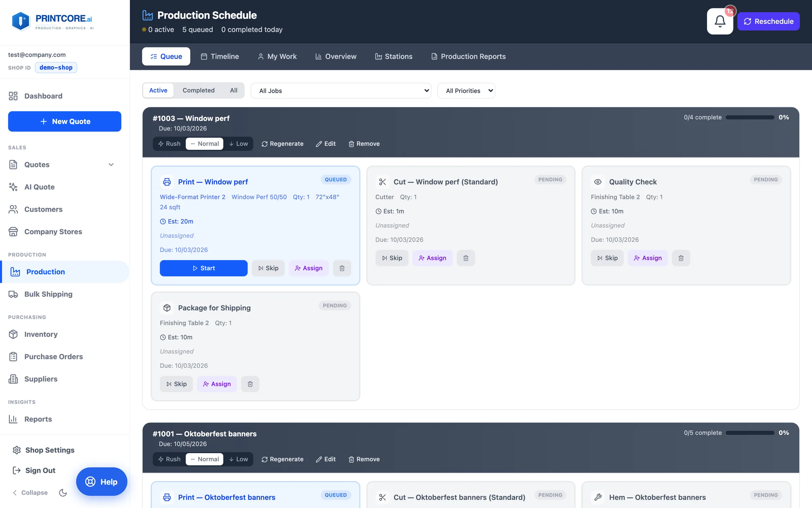The width and height of the screenshot is (812, 508).
Task: Open the Stations tab
Action: (x=393, y=57)
